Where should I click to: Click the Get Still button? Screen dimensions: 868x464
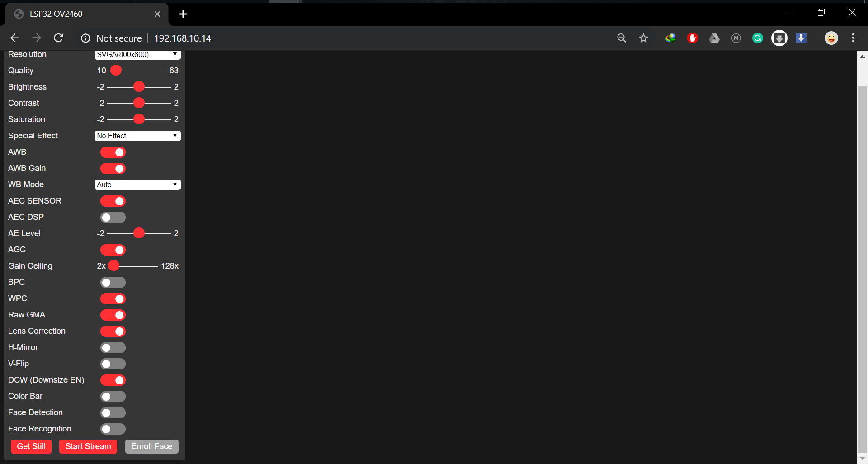[31, 446]
